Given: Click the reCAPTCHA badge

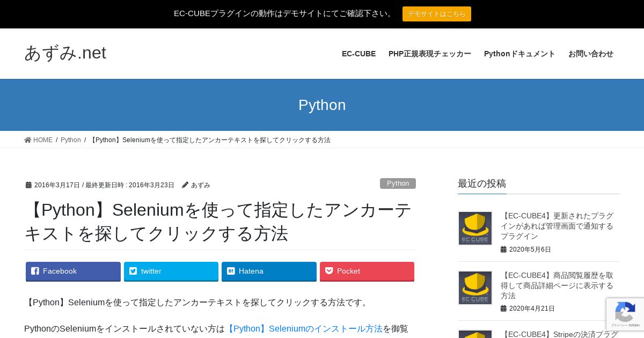Looking at the screenshot, I should pos(625,314).
